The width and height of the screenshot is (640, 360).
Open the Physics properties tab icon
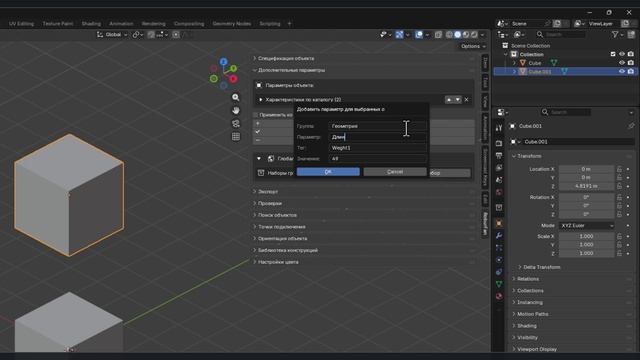point(499,260)
